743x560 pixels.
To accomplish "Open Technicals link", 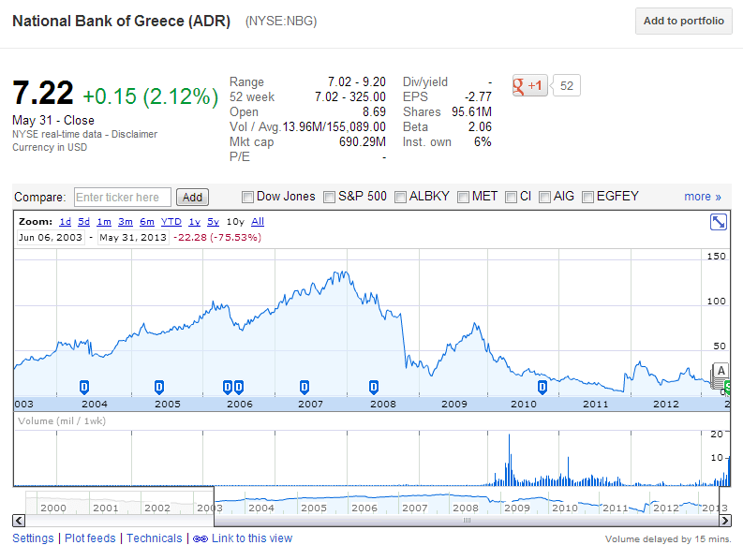I will [x=154, y=538].
